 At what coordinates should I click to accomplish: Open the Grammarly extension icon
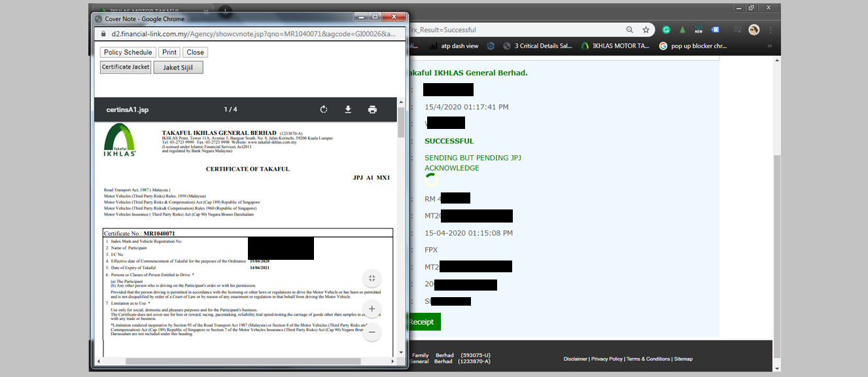(x=667, y=30)
